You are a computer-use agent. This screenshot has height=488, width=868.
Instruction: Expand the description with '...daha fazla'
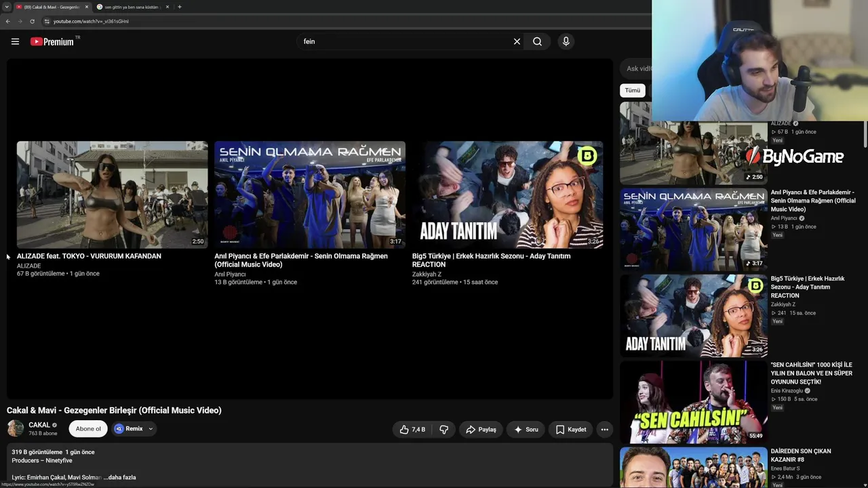[x=120, y=477]
